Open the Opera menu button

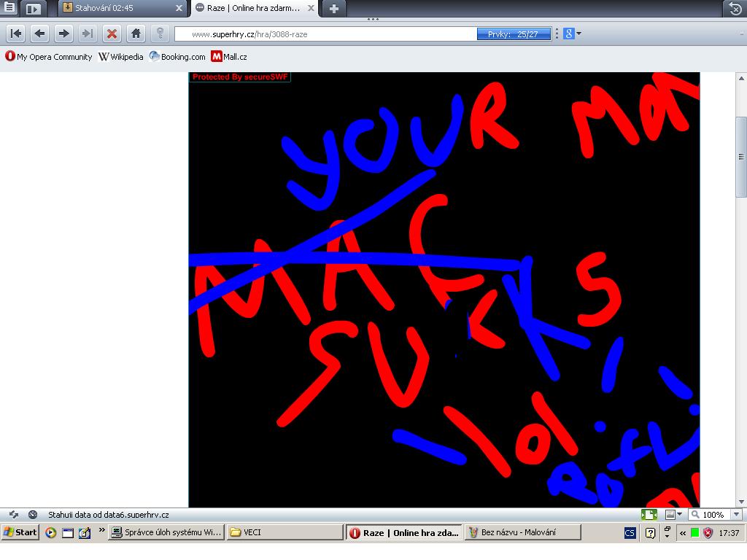coord(9,9)
